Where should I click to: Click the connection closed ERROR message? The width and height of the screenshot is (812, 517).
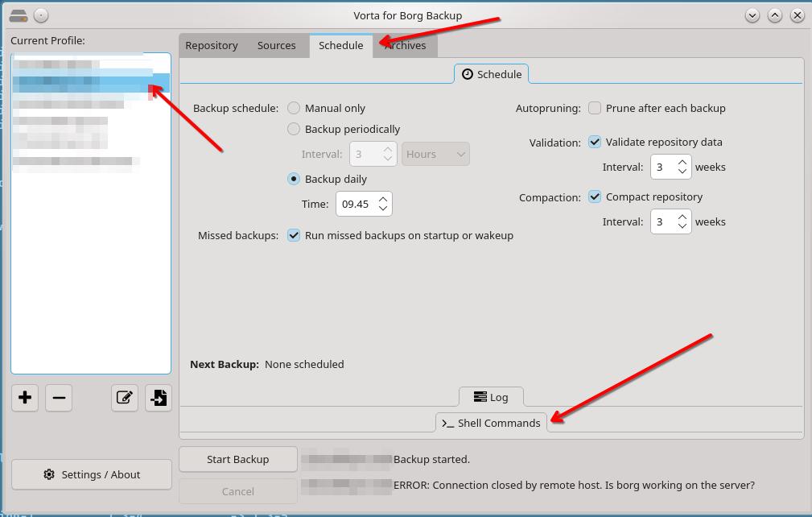(x=574, y=485)
